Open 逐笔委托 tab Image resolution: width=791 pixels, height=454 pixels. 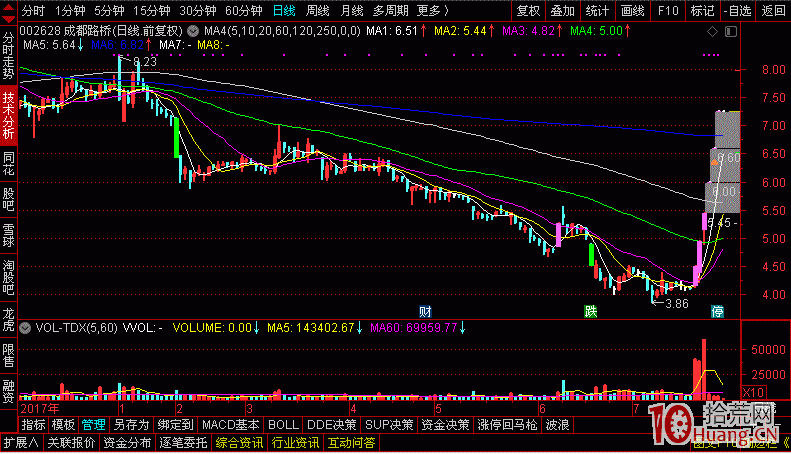pyautogui.click(x=183, y=443)
